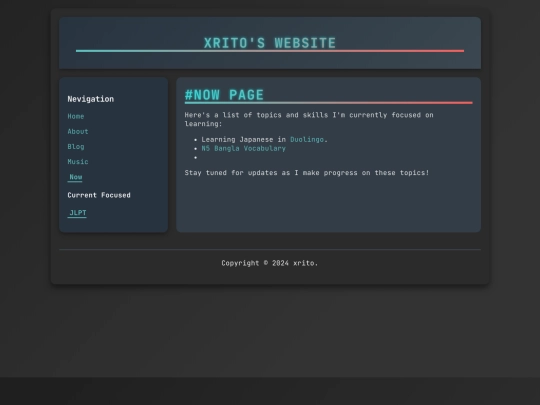
Task: Click the 'Stay tuned for updates' paragraph
Action: (x=307, y=173)
